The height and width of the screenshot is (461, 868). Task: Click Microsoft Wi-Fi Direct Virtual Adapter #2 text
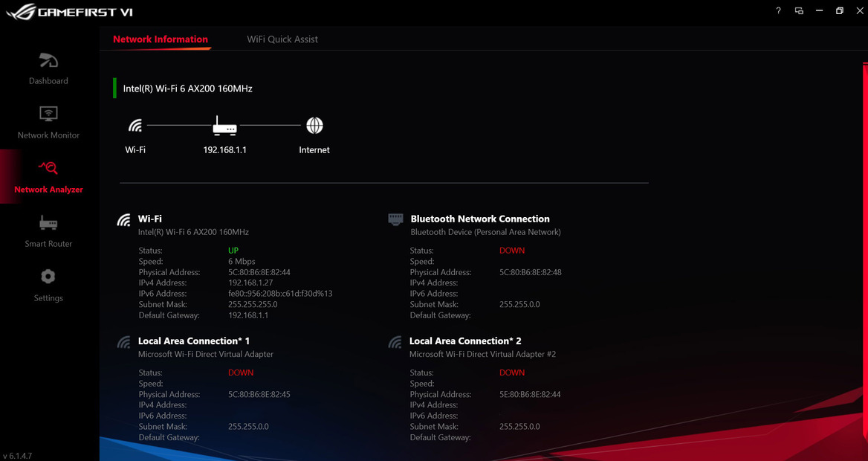tap(483, 354)
